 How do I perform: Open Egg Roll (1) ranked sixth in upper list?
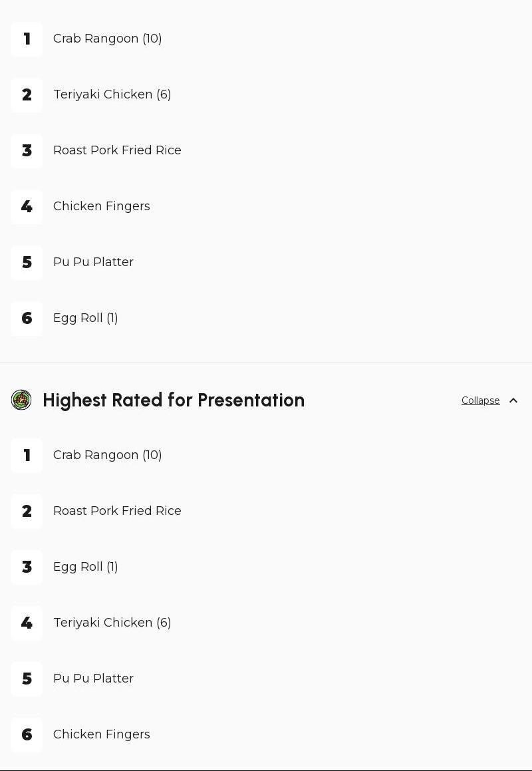pyautogui.click(x=86, y=318)
